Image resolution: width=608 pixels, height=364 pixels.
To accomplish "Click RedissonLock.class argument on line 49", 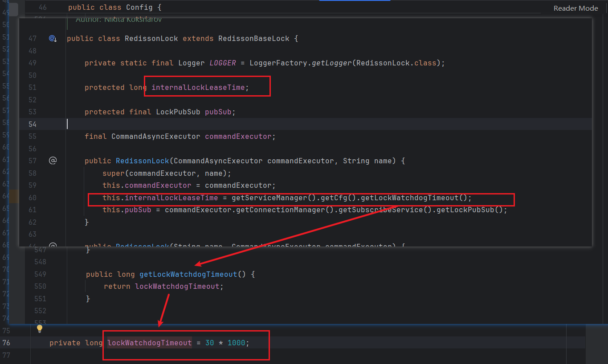I will point(396,63).
